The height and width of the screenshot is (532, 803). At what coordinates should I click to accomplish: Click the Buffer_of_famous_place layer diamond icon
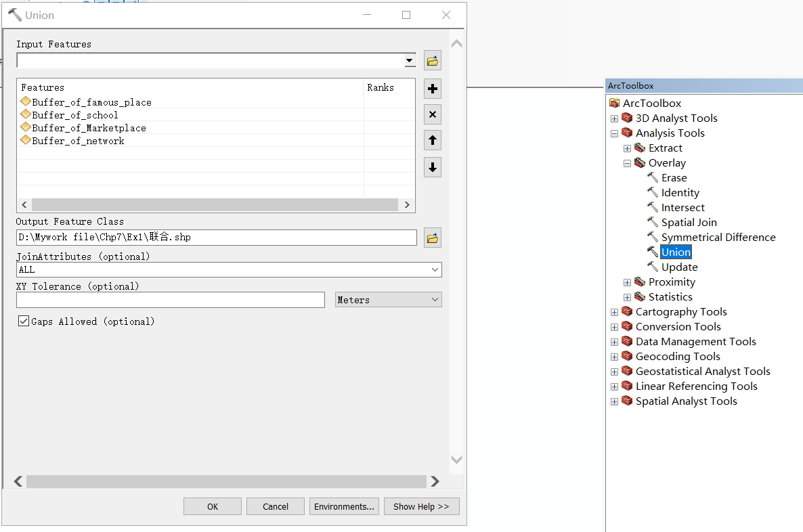point(26,102)
